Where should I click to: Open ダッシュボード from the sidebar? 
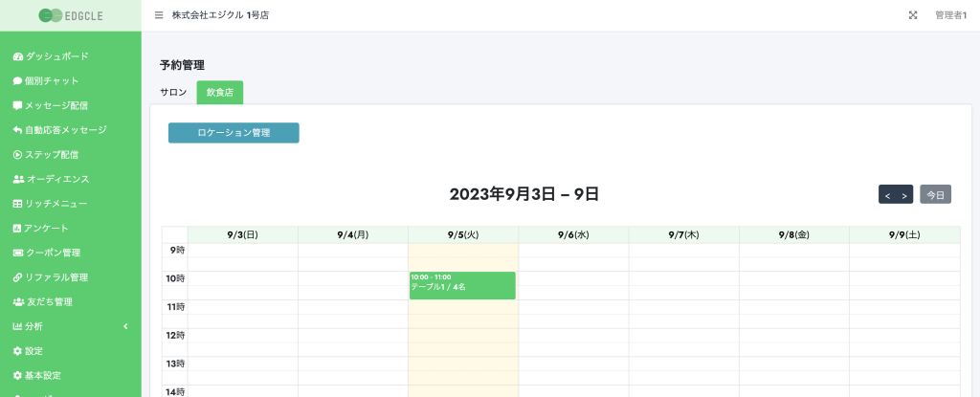(51, 56)
